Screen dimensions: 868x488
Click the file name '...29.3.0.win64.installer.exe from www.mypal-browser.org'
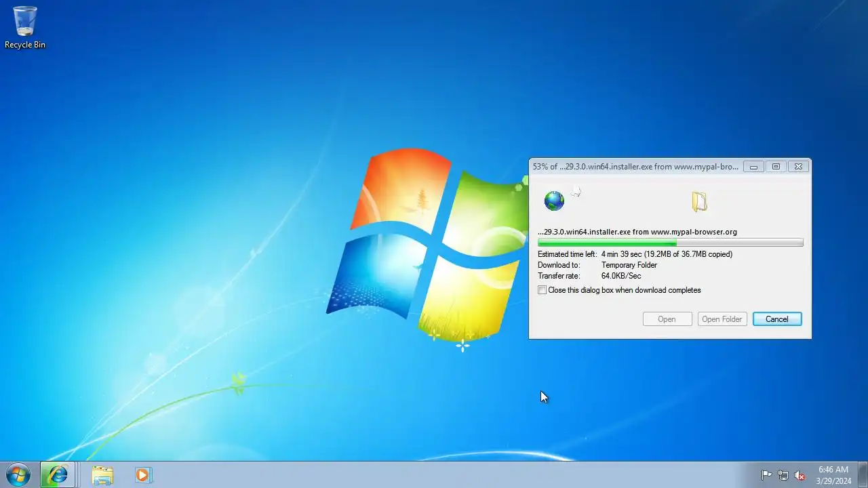coord(637,232)
